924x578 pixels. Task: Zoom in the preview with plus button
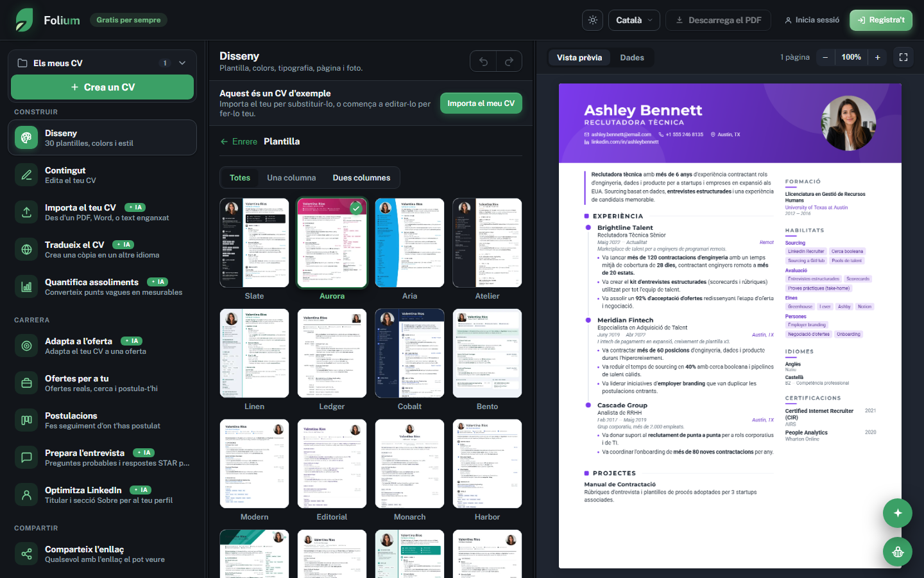[x=878, y=57]
